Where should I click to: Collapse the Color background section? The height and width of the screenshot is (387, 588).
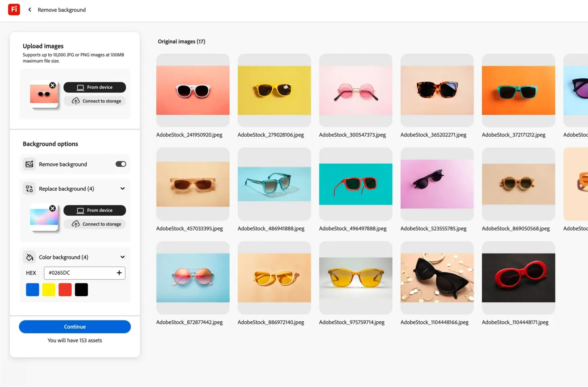(x=122, y=257)
